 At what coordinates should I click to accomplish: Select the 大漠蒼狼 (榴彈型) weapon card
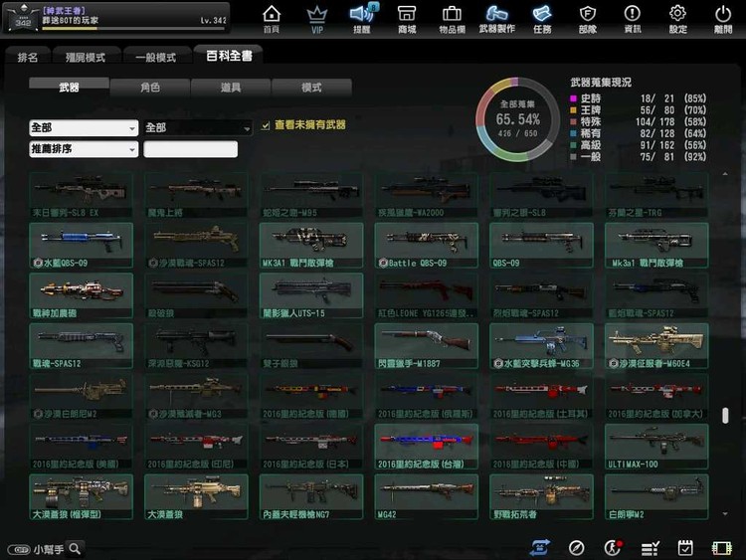coord(81,496)
